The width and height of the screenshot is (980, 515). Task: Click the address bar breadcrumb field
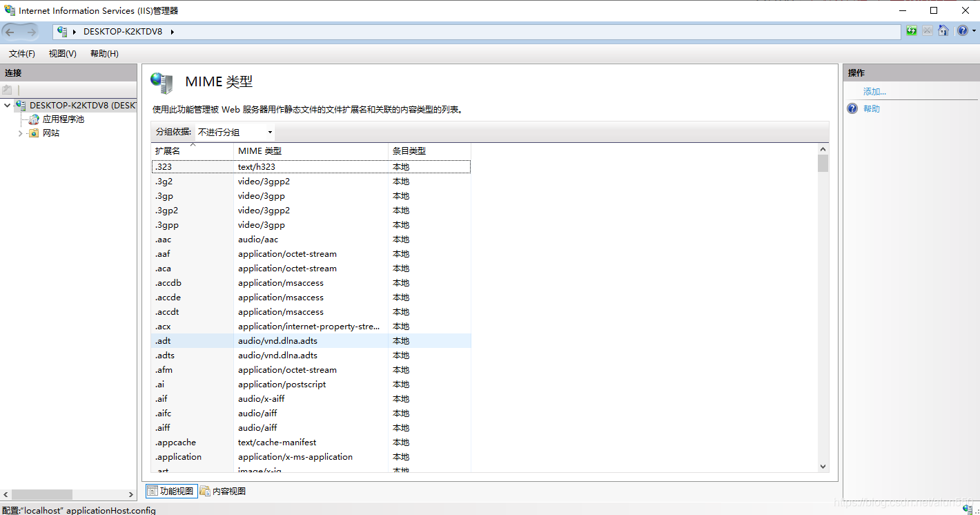tap(476, 32)
